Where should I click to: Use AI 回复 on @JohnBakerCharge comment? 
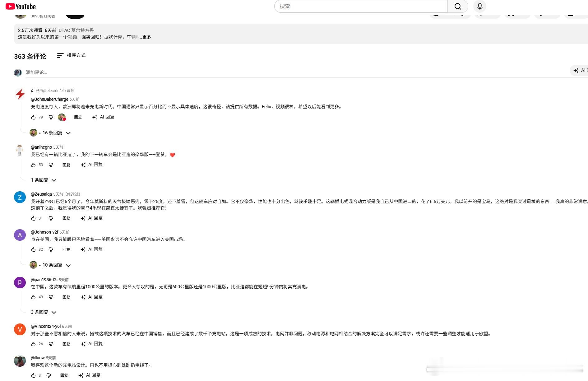pos(104,117)
